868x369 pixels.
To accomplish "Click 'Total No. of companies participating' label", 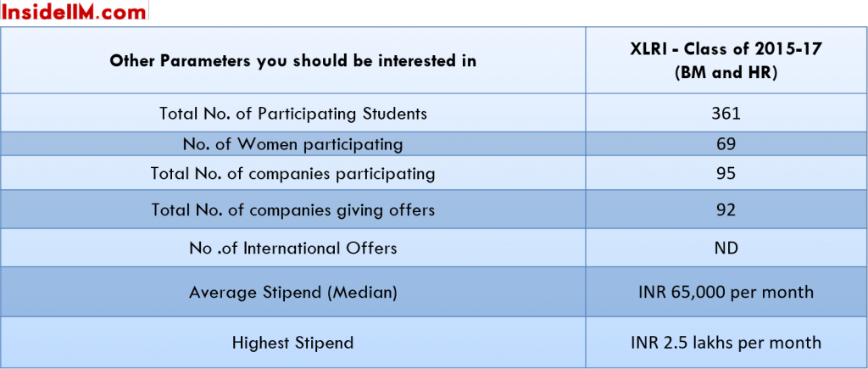I will [x=292, y=173].
